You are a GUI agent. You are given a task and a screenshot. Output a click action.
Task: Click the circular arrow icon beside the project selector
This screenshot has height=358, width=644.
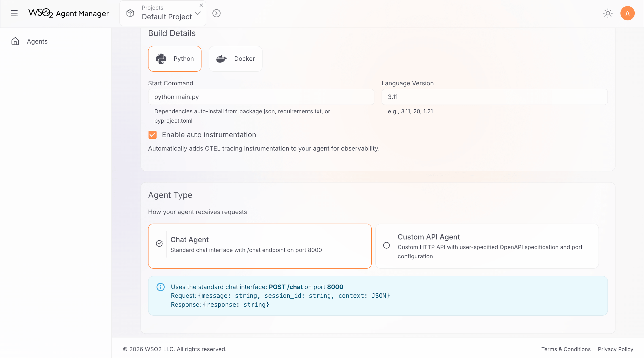click(216, 13)
